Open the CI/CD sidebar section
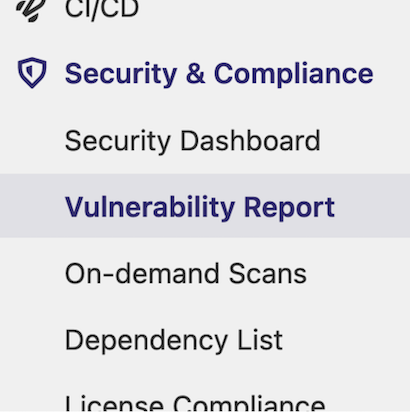This screenshot has height=412, width=410. [x=102, y=9]
